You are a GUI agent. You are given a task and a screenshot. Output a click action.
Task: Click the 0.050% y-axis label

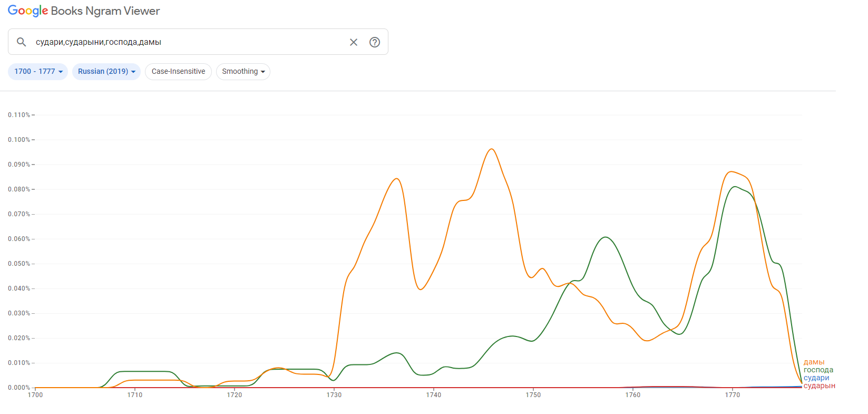pos(19,264)
